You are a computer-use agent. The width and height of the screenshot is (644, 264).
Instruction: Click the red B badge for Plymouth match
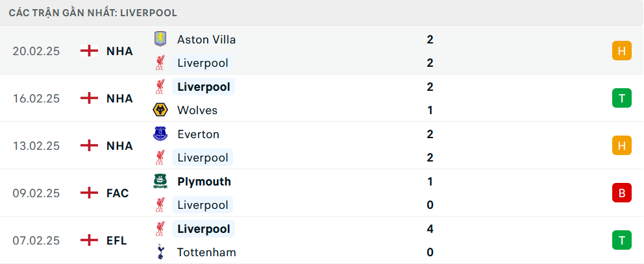click(x=621, y=193)
